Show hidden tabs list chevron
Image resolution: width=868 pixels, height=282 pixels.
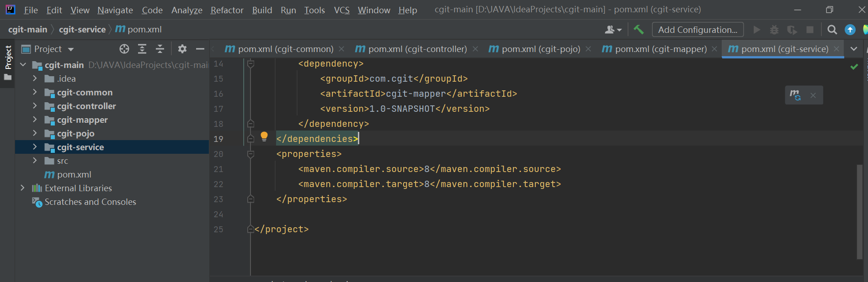[853, 49]
